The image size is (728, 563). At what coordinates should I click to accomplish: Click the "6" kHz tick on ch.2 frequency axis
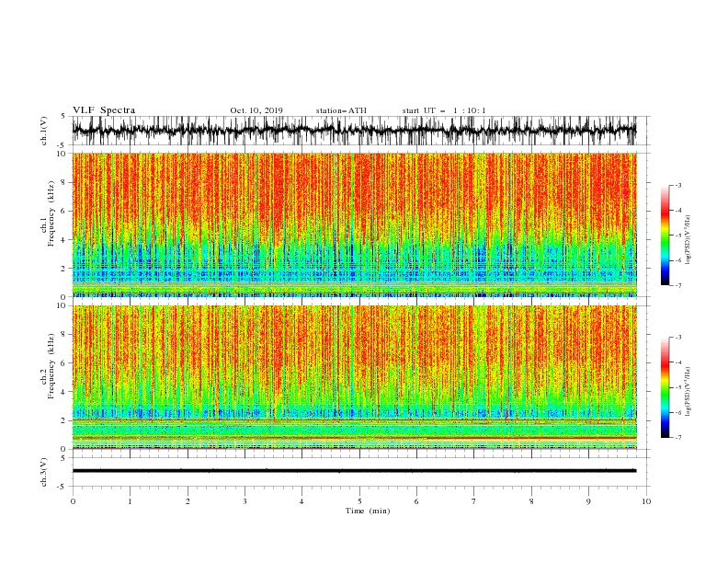click(64, 363)
